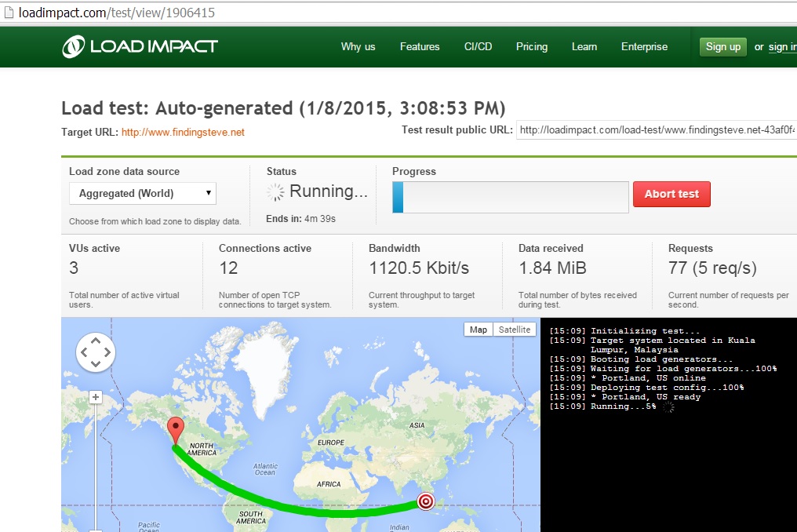
Task: Open the Pricing page
Action: (x=532, y=47)
